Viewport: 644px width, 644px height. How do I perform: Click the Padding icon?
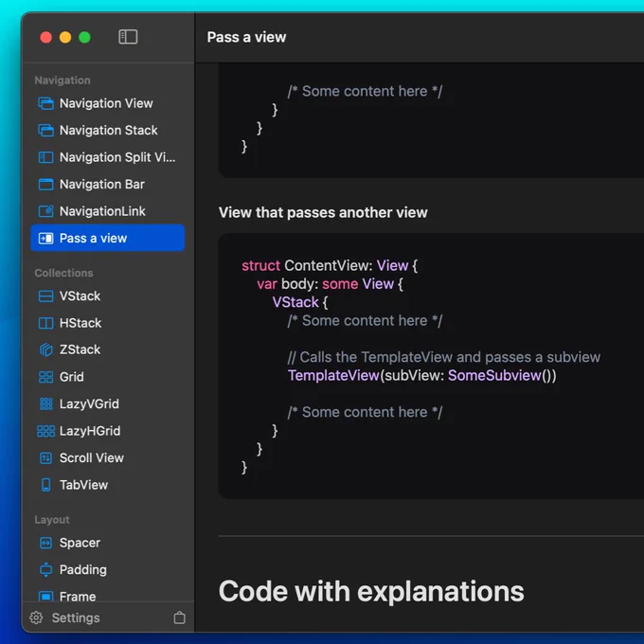45,570
